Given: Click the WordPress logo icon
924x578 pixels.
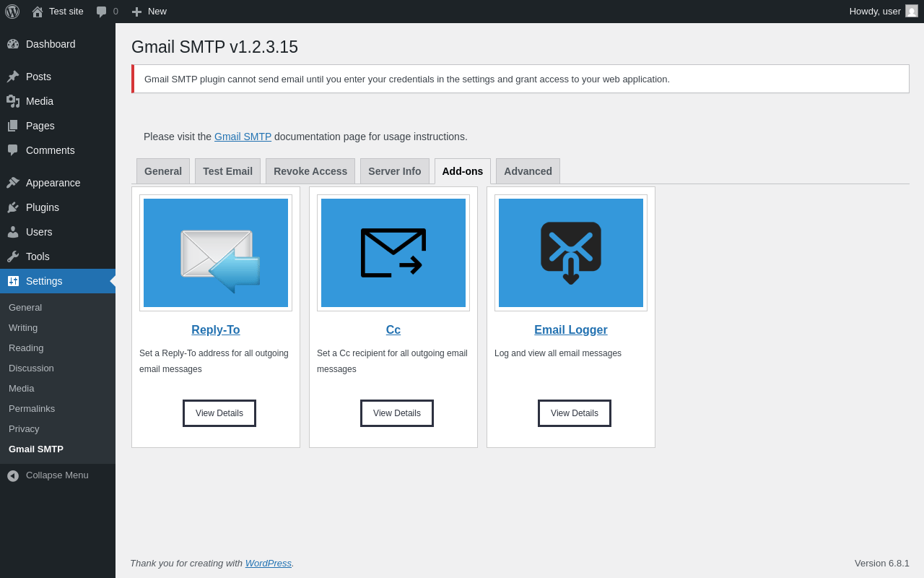Looking at the screenshot, I should pos(12,12).
